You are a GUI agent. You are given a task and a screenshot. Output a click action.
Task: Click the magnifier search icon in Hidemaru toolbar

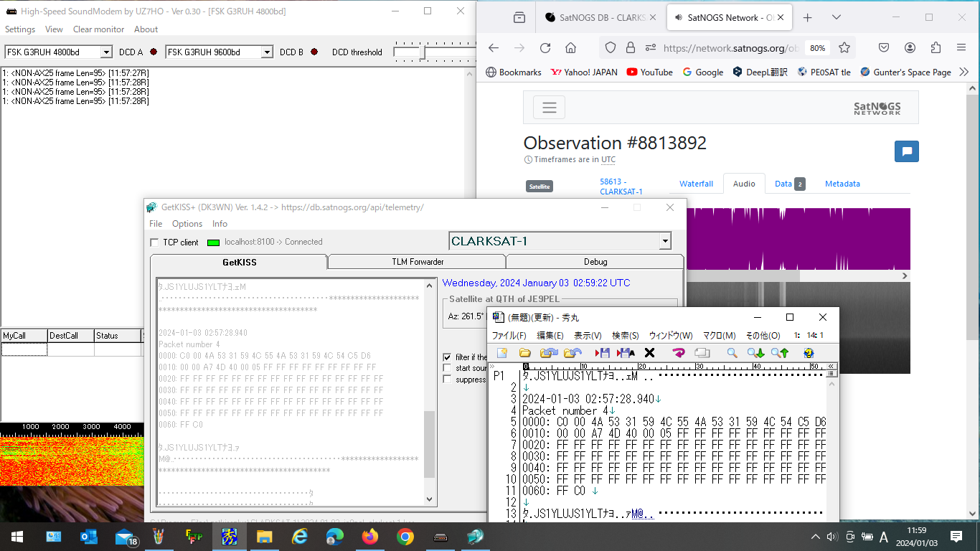(x=732, y=353)
